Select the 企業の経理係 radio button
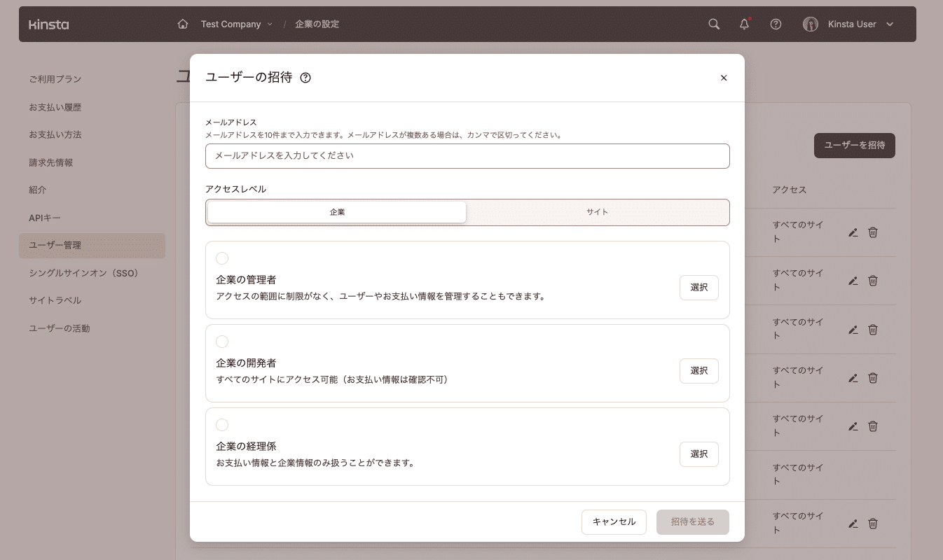This screenshot has width=943, height=560. (222, 425)
